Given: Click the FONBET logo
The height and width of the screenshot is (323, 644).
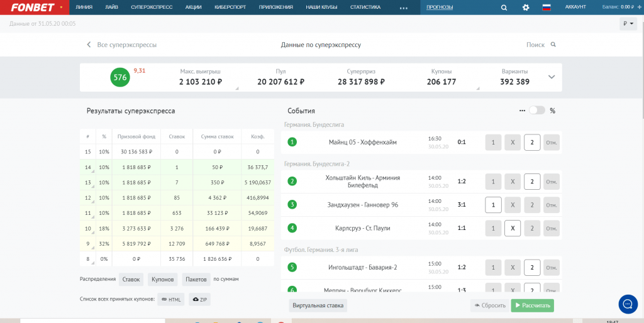Looking at the screenshot, I should click(x=34, y=7).
